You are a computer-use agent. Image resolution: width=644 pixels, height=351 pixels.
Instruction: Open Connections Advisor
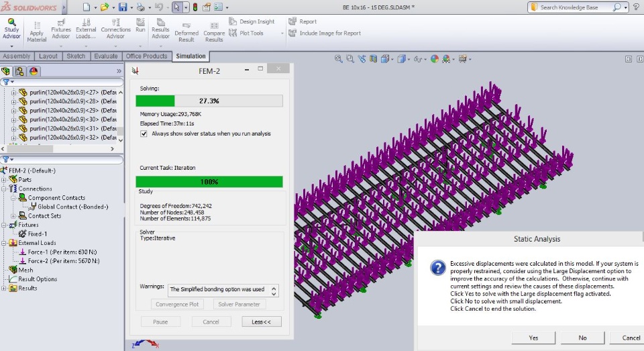(115, 29)
